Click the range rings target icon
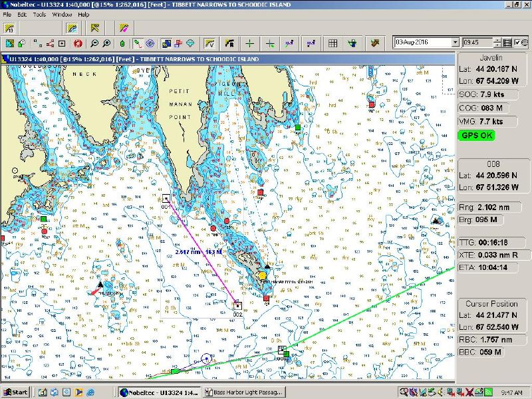This screenshot has width=532, height=399. point(150,43)
